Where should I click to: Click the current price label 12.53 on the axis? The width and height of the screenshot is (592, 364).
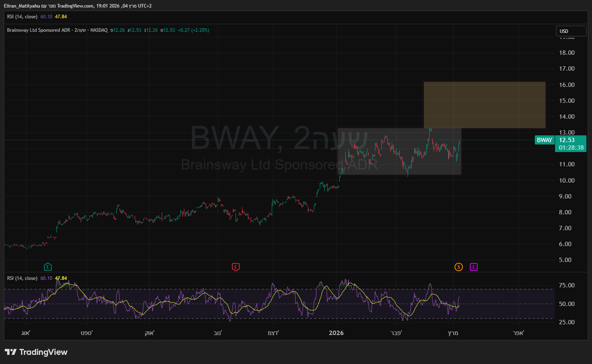[567, 140]
